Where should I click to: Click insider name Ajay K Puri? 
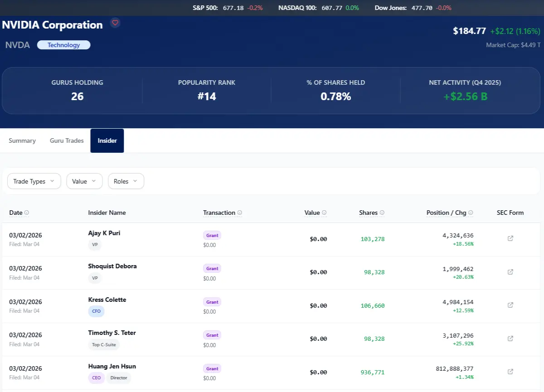104,233
